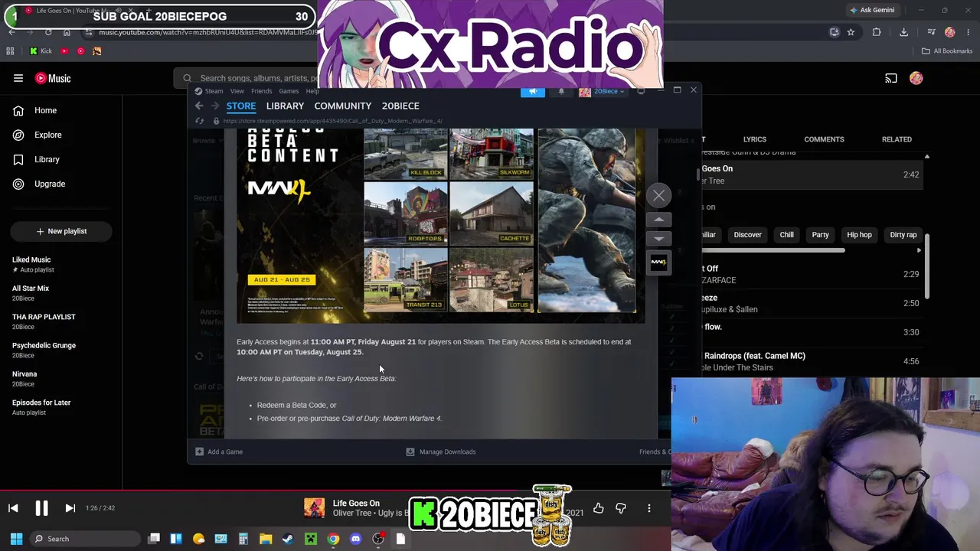The width and height of the screenshot is (980, 551).
Task: Open All Bookmarks folder
Action: (x=947, y=51)
